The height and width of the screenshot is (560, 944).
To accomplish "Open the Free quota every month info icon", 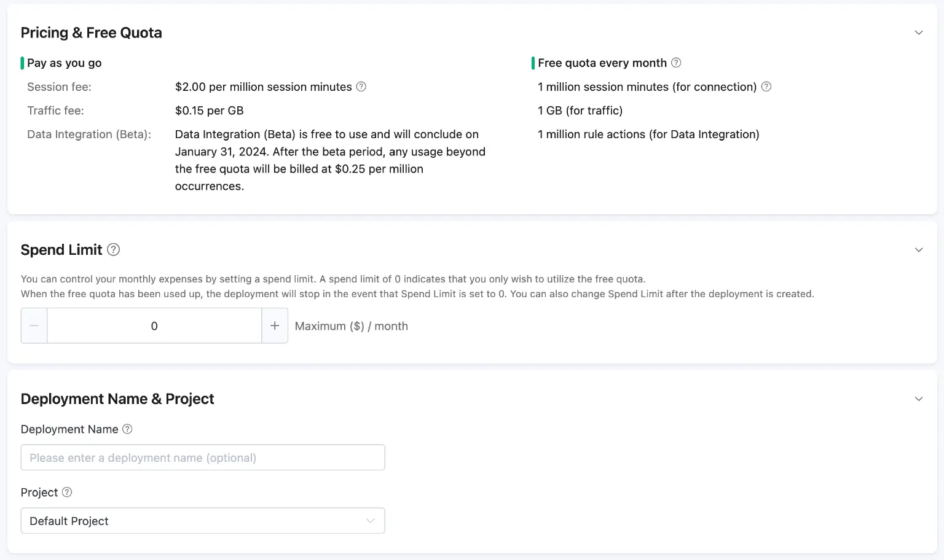I will [676, 63].
